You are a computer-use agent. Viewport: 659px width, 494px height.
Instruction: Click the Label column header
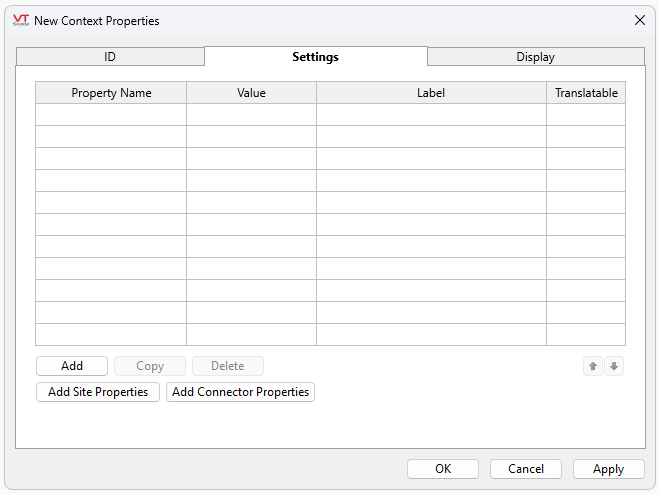(x=431, y=92)
